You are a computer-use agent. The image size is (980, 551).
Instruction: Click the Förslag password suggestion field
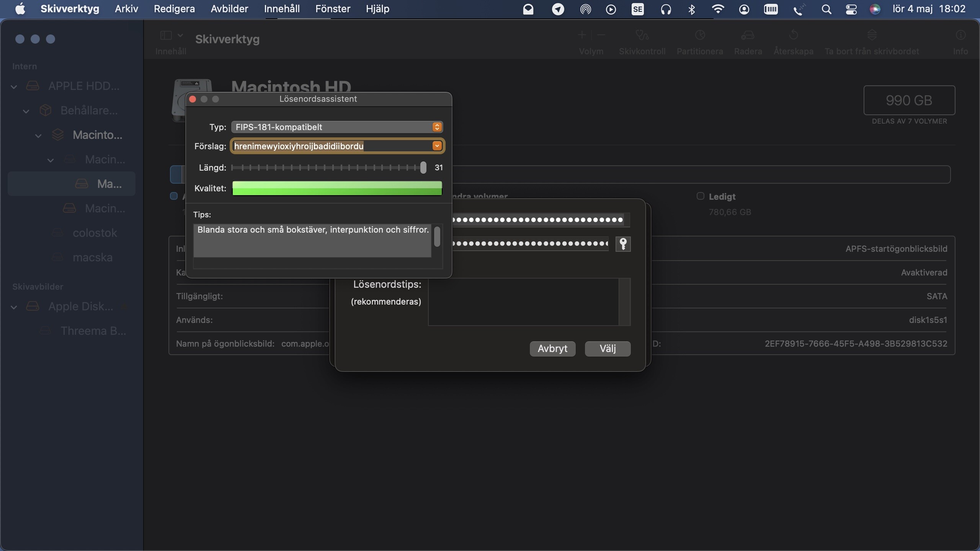(332, 146)
